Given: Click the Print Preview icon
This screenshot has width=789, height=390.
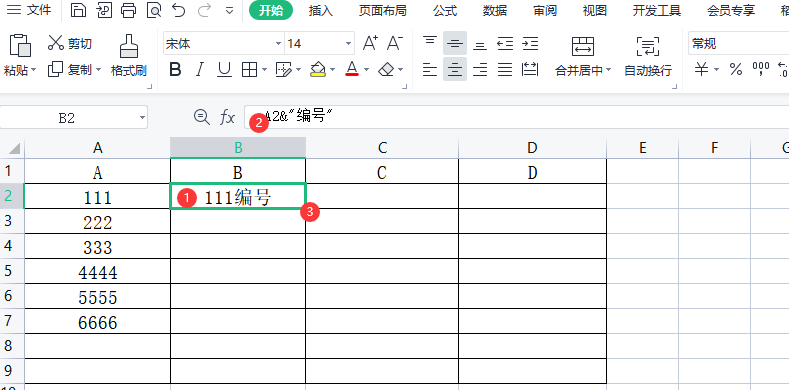Looking at the screenshot, I should (x=154, y=10).
